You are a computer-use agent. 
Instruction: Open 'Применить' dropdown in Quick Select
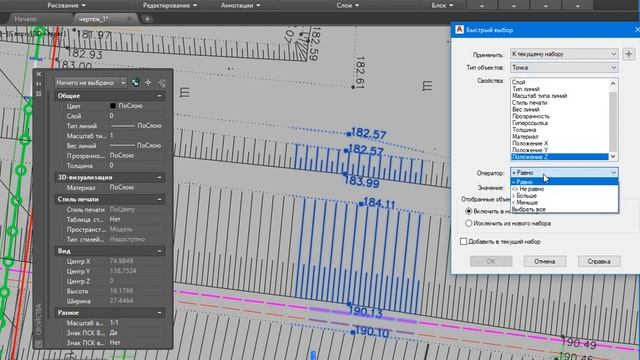tap(564, 54)
